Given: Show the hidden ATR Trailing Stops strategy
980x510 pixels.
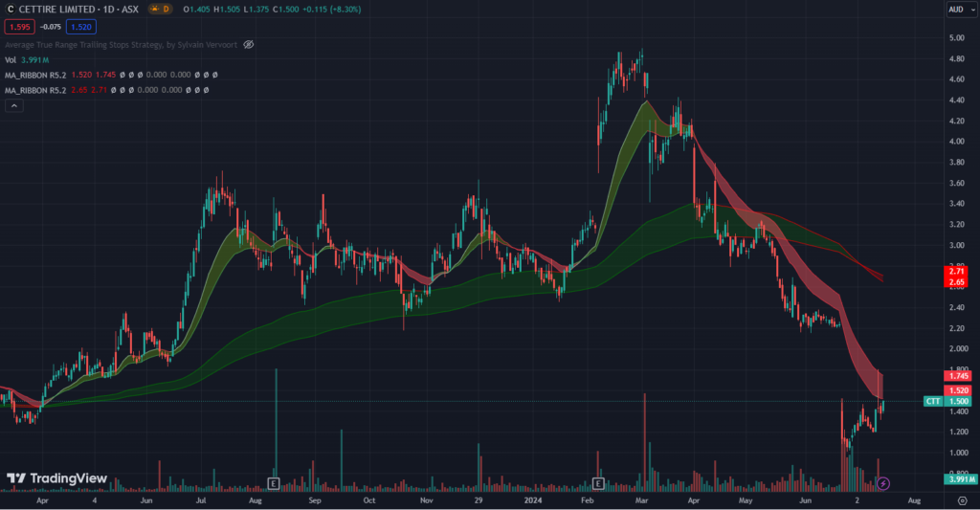Looking at the screenshot, I should [249, 44].
